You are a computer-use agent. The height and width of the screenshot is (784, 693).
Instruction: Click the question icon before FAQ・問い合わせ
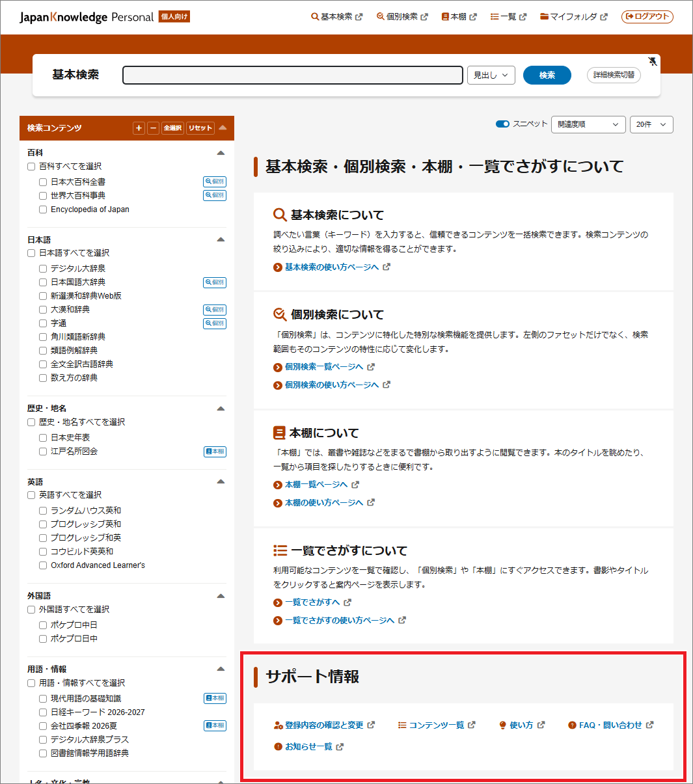tap(572, 725)
